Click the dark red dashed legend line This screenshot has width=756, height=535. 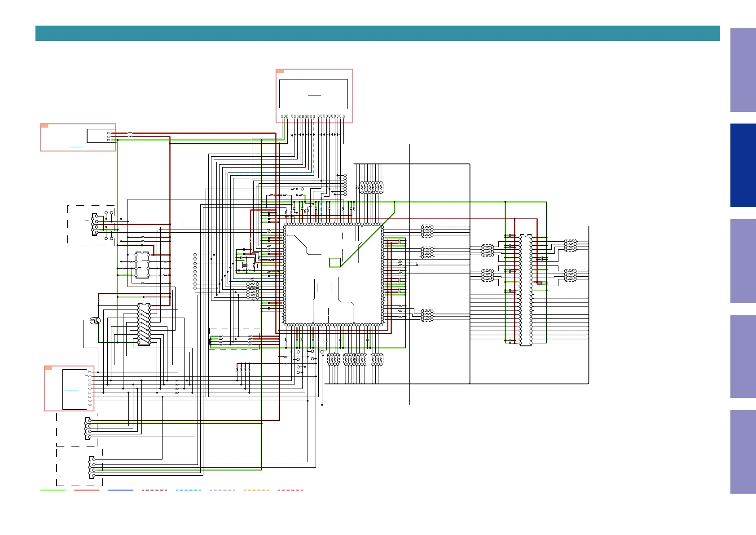(x=154, y=490)
